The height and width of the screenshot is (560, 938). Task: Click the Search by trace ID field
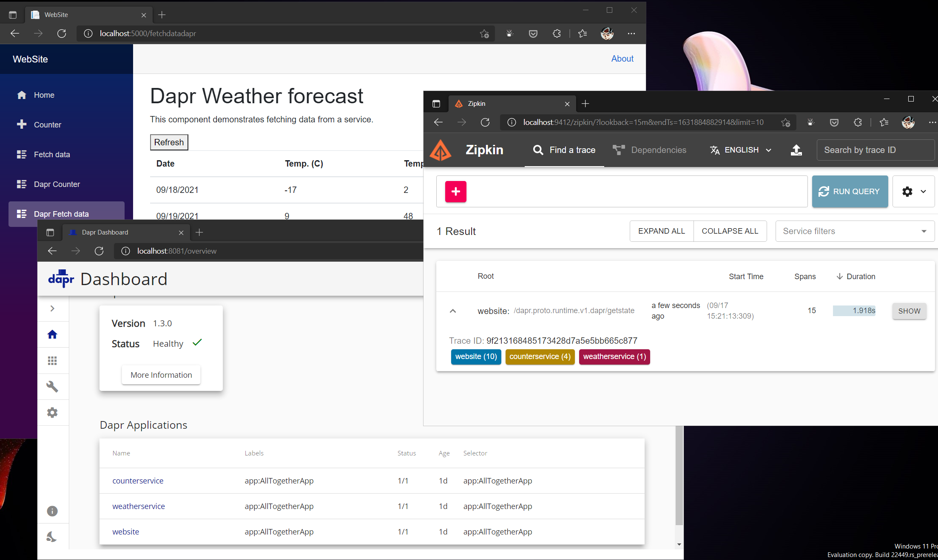[x=875, y=150]
